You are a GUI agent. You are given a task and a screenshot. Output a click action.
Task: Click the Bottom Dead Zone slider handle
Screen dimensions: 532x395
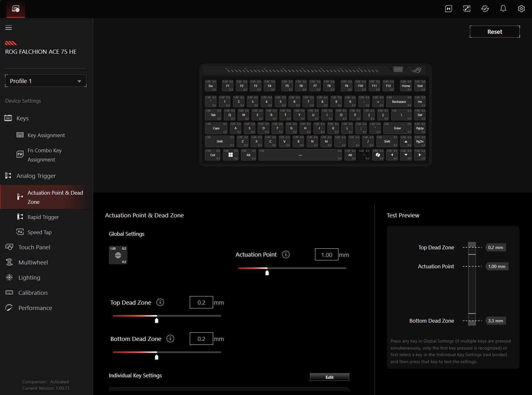[157, 357]
